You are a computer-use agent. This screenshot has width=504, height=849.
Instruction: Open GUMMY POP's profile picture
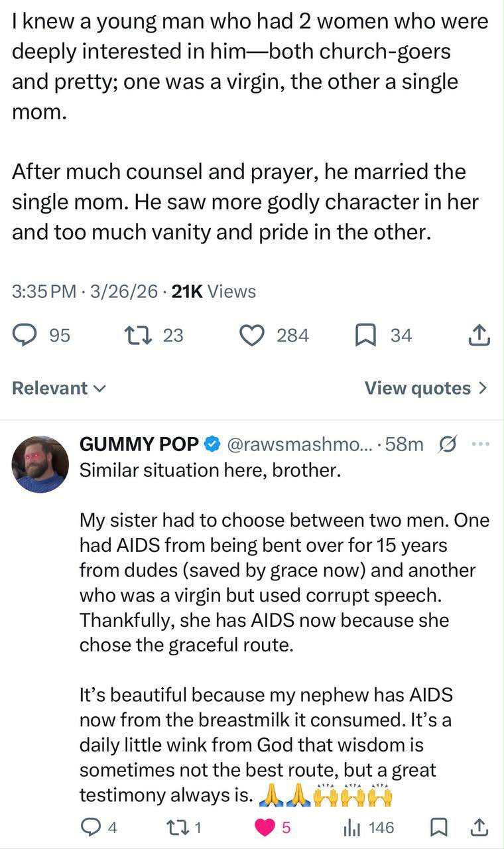(40, 464)
